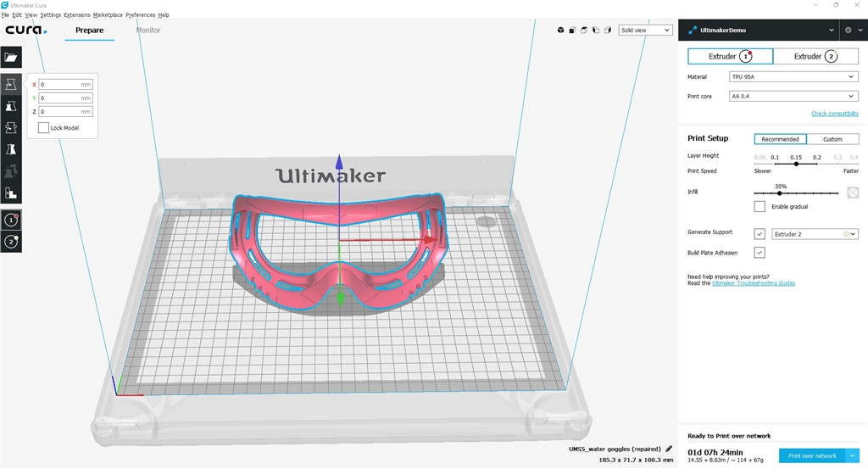Switch to the Monitor tab

point(148,31)
